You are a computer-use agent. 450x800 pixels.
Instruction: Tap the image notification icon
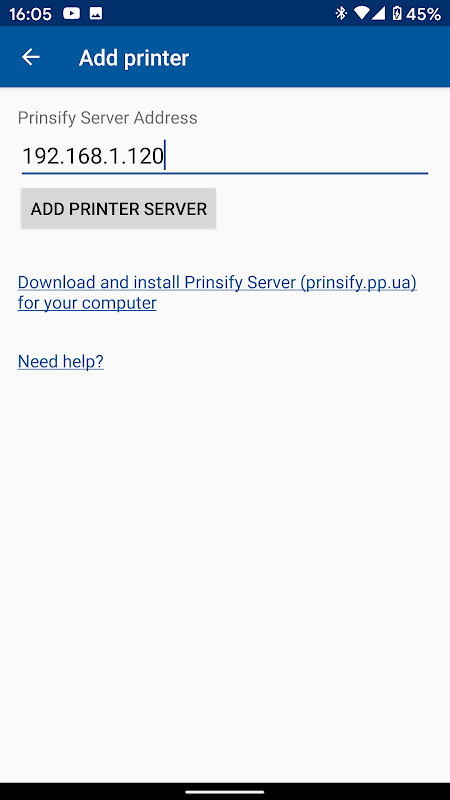96,13
